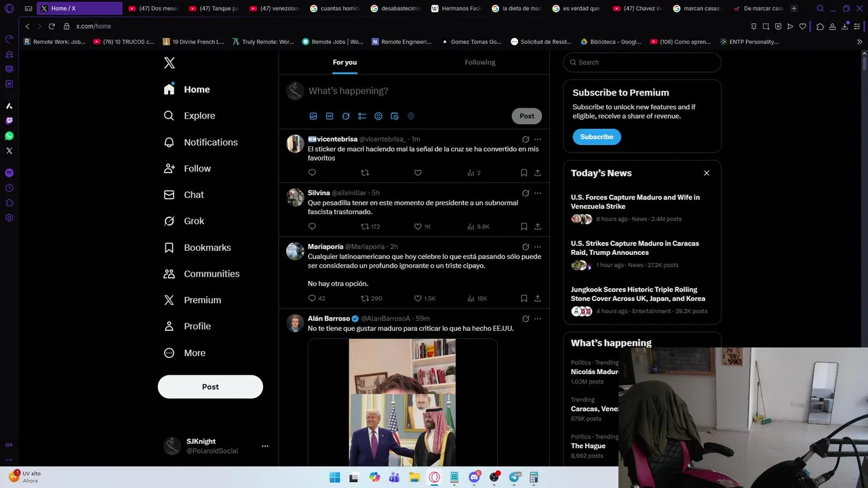868x488 pixels.
Task: Reload the page in the browser toolbar
Action: coord(52,26)
